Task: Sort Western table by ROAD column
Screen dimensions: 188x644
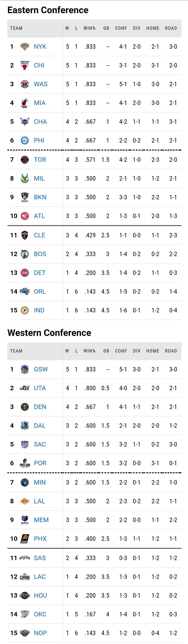Action: tap(171, 351)
